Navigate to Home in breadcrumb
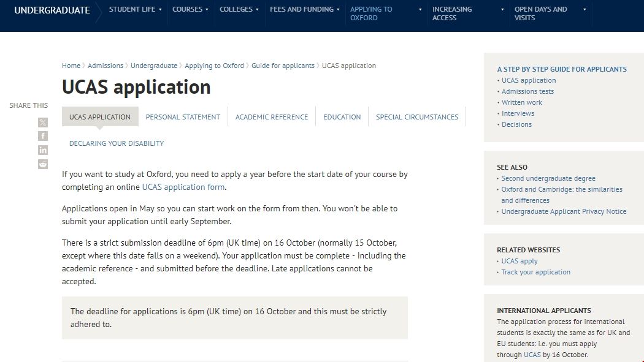Image resolution: width=644 pixels, height=362 pixels. tap(71, 66)
